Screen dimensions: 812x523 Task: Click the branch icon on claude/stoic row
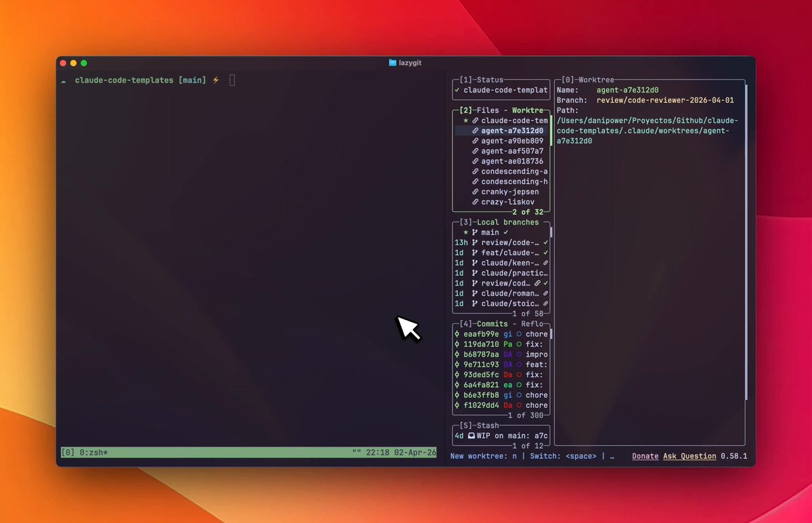click(x=475, y=303)
